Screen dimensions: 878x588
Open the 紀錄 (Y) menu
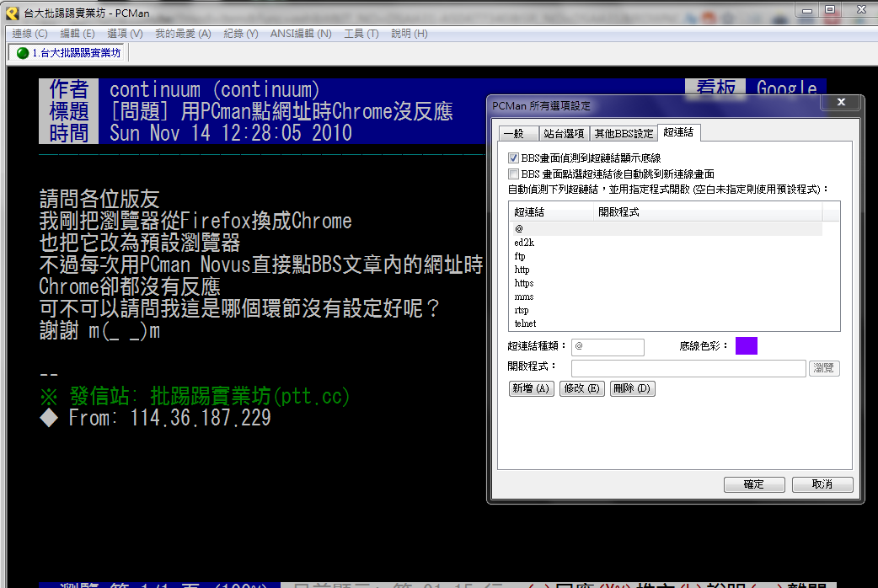241,34
